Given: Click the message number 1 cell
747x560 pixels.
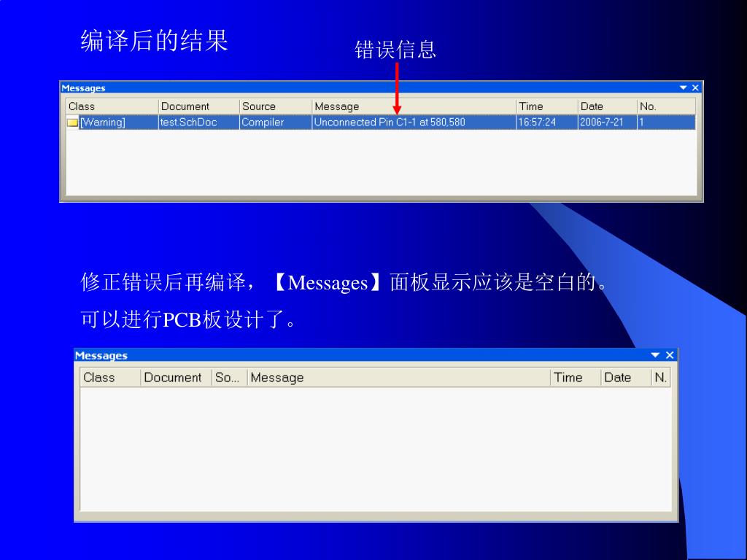Looking at the screenshot, I should click(666, 122).
